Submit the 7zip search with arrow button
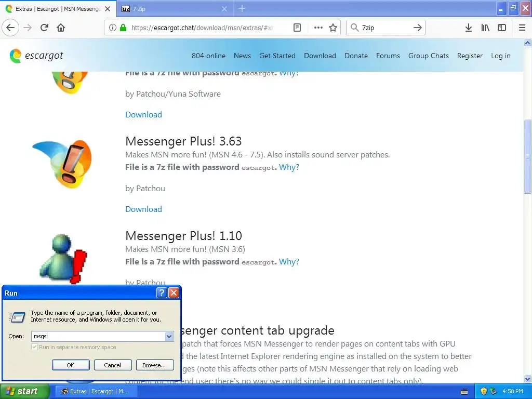 pos(418,28)
